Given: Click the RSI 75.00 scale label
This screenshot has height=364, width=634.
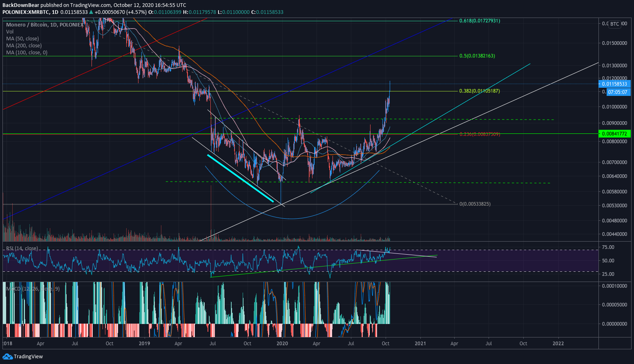Looking at the screenshot, I should pyautogui.click(x=608, y=247).
